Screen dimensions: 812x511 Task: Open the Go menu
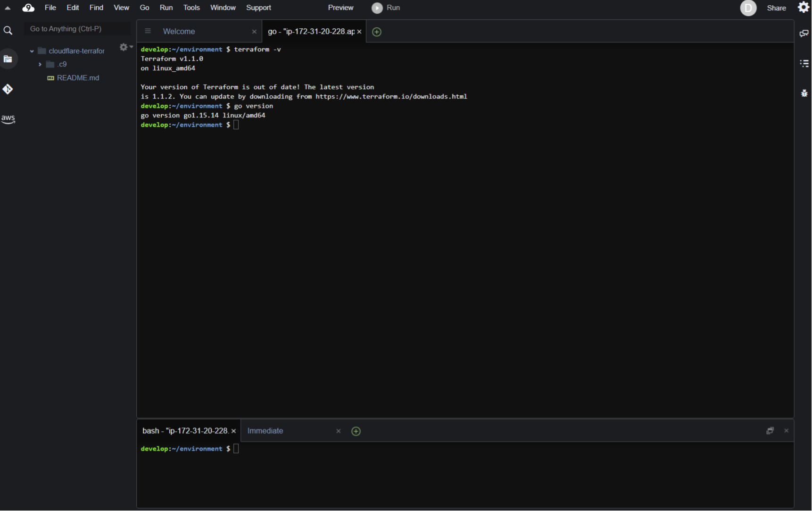coord(144,8)
